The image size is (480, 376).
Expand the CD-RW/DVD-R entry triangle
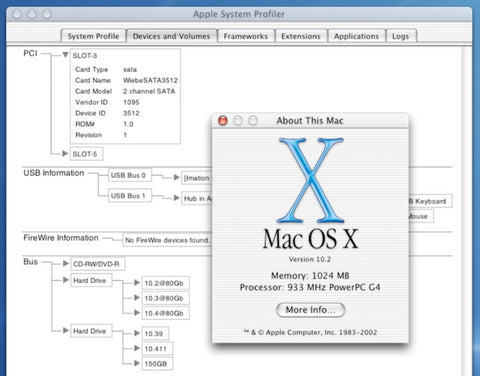(x=66, y=263)
